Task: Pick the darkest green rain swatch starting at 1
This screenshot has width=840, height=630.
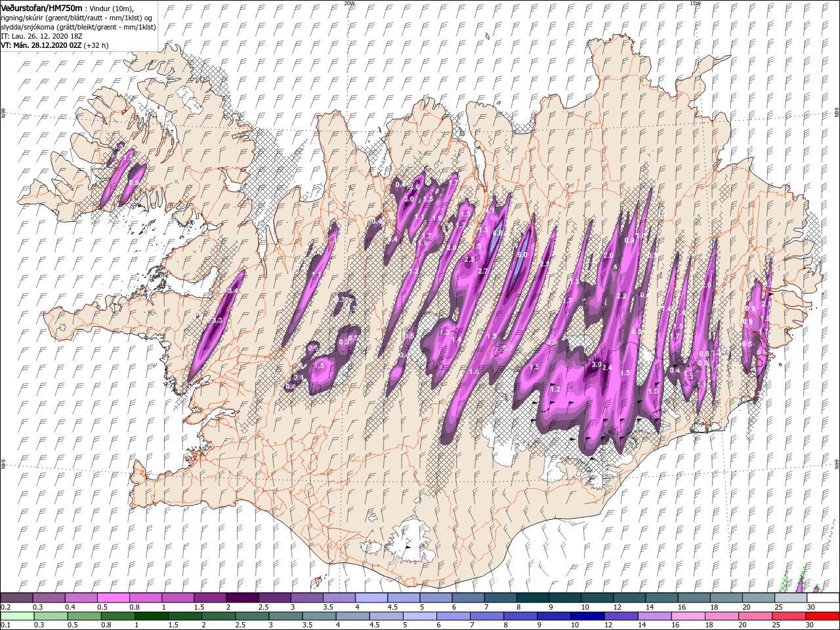Action: click(x=151, y=616)
